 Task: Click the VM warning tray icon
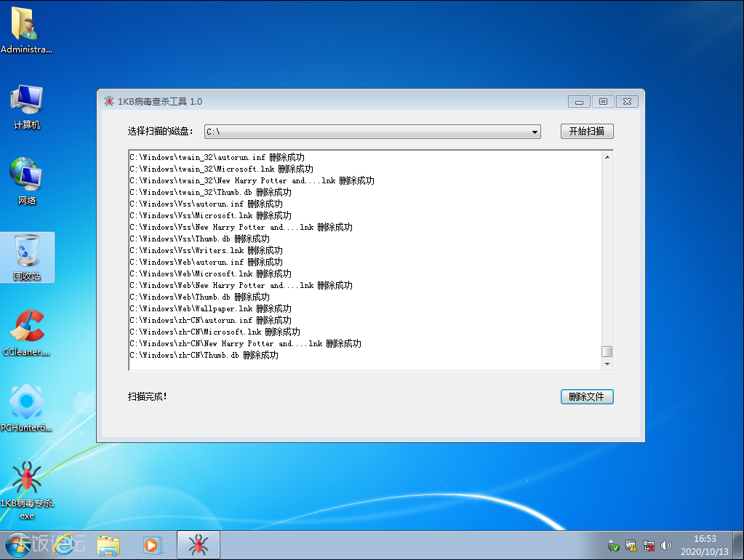coord(631,545)
